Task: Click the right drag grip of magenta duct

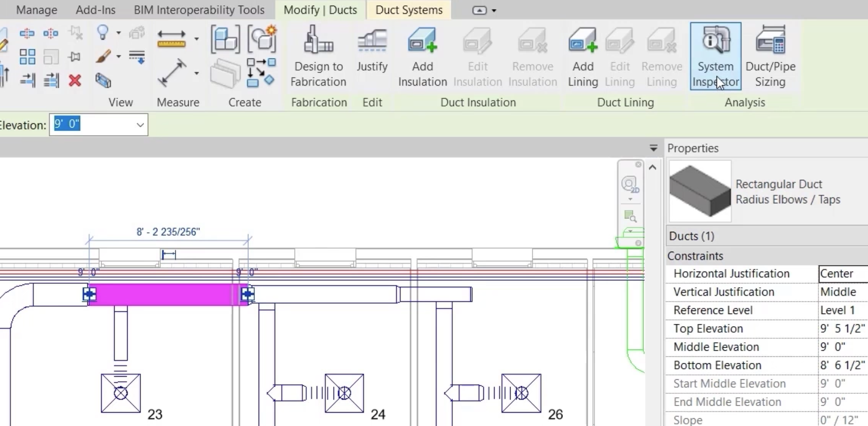Action: 248,295
